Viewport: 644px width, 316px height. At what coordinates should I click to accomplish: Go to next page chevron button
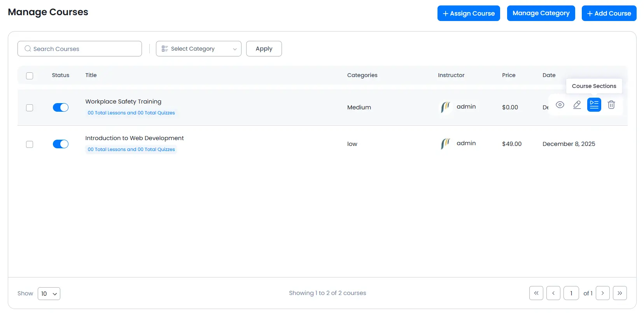pyautogui.click(x=602, y=293)
